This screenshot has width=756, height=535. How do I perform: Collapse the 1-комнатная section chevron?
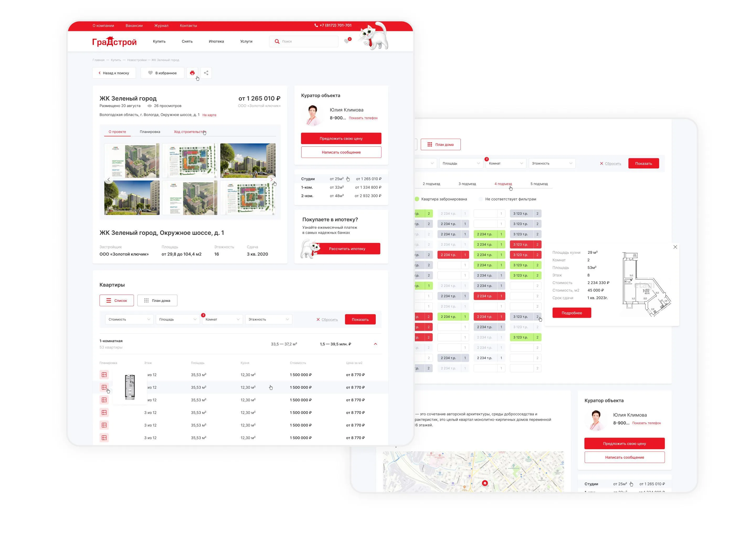click(375, 344)
